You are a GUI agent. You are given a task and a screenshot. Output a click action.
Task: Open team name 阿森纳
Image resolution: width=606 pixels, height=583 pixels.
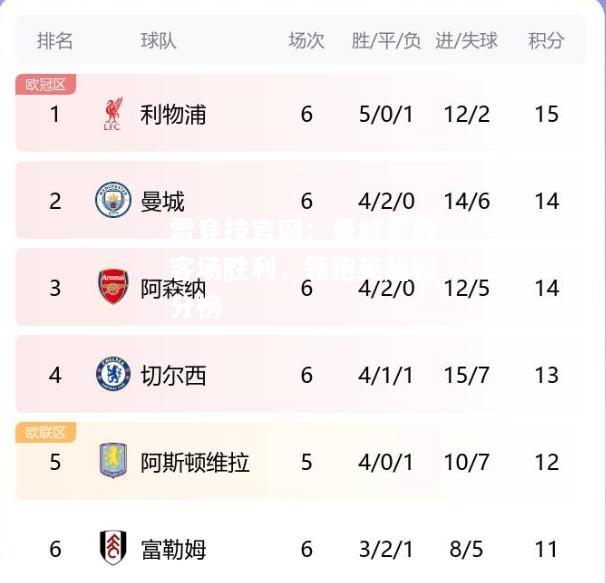[173, 288]
